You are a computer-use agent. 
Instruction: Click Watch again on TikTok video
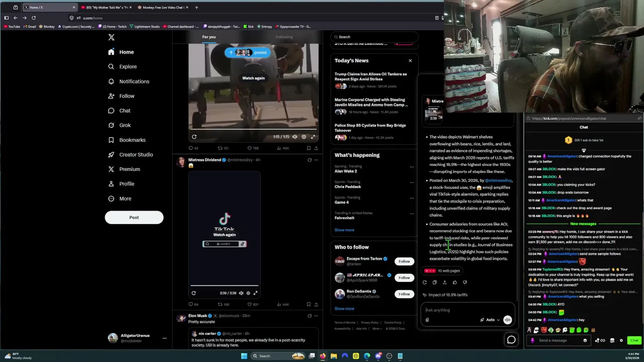coord(224,235)
